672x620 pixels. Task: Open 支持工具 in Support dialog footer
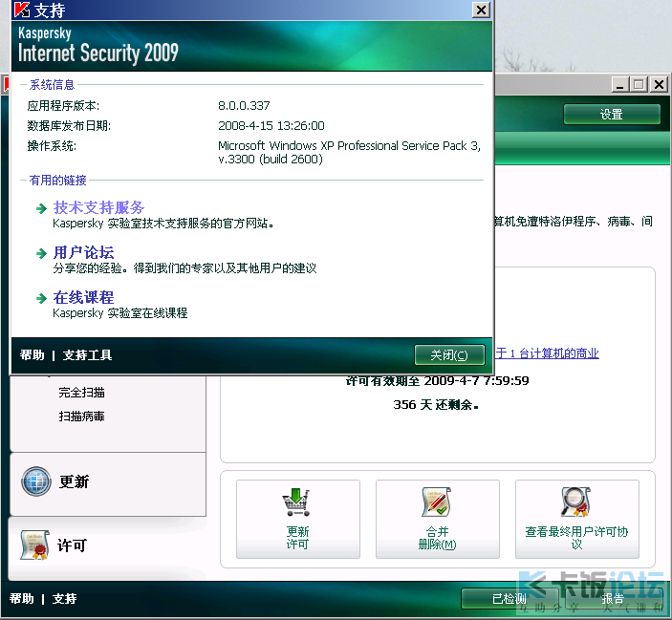87,355
